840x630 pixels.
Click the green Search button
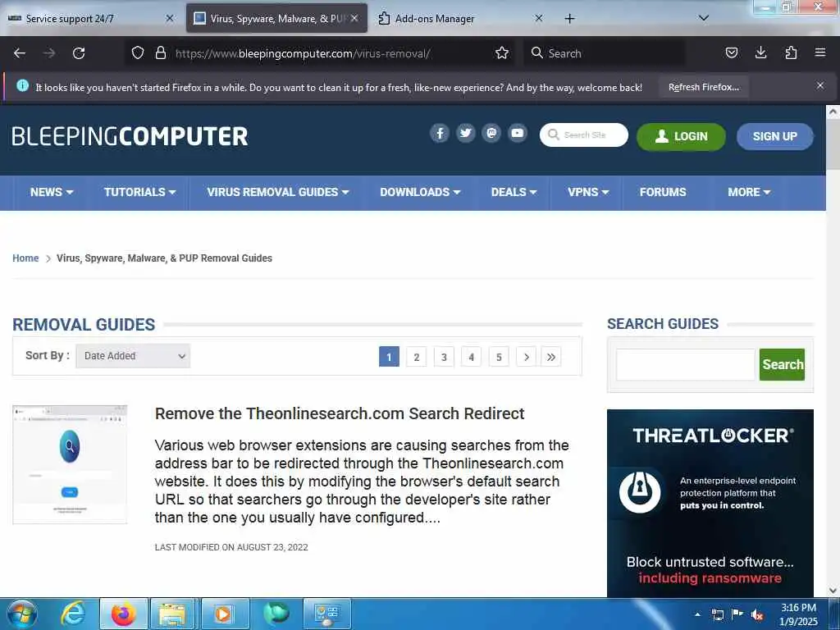click(x=782, y=365)
